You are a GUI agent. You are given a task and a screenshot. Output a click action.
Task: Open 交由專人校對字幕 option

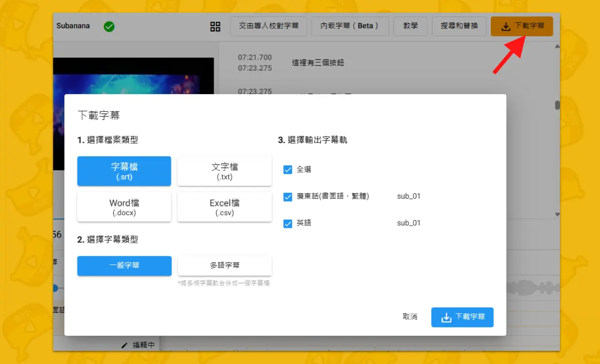pos(269,26)
